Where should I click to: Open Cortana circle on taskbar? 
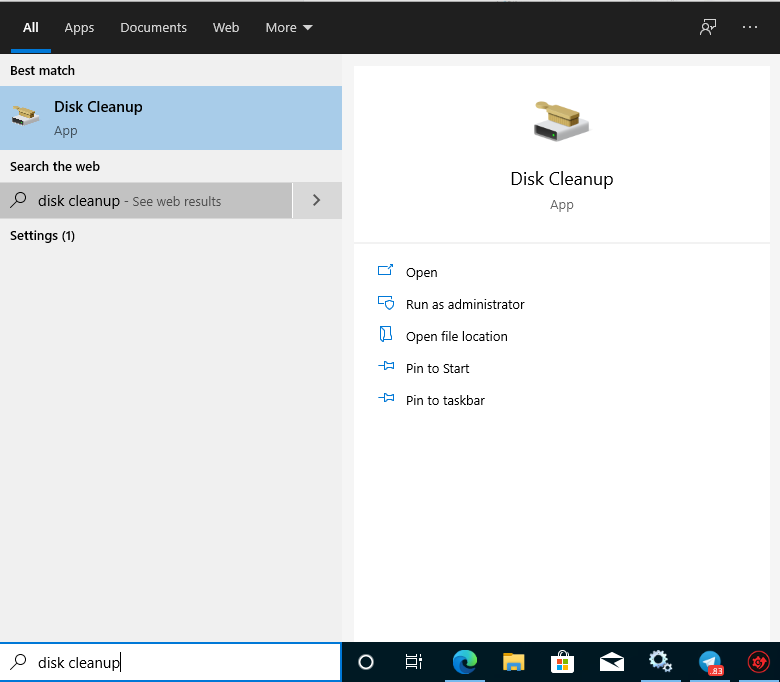click(366, 662)
